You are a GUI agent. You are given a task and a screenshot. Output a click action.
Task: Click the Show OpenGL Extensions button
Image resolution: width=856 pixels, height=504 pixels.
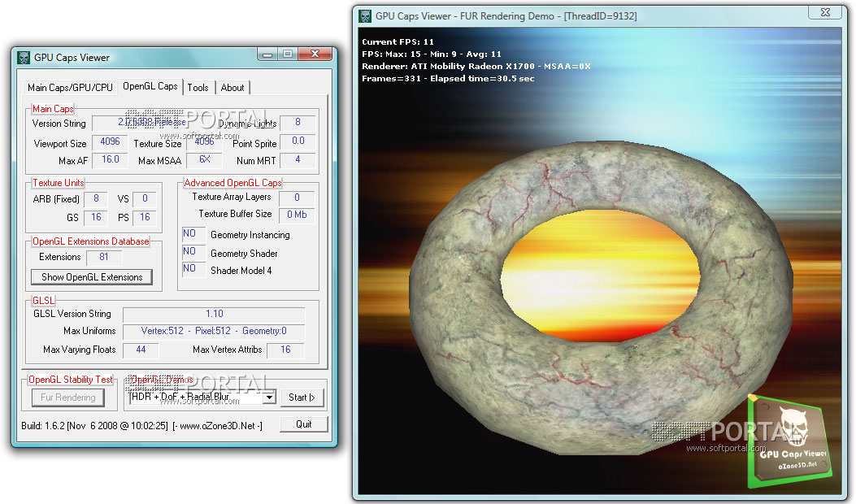tap(92, 277)
